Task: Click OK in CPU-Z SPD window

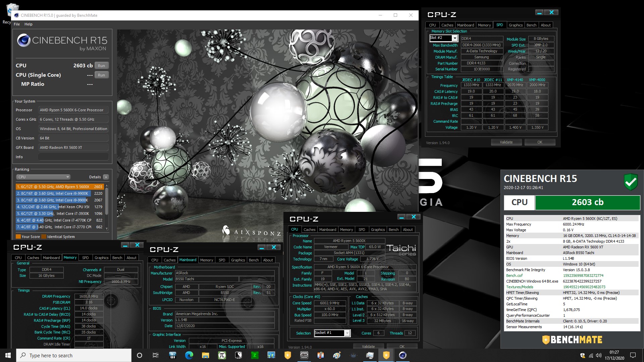Action: coord(540,142)
